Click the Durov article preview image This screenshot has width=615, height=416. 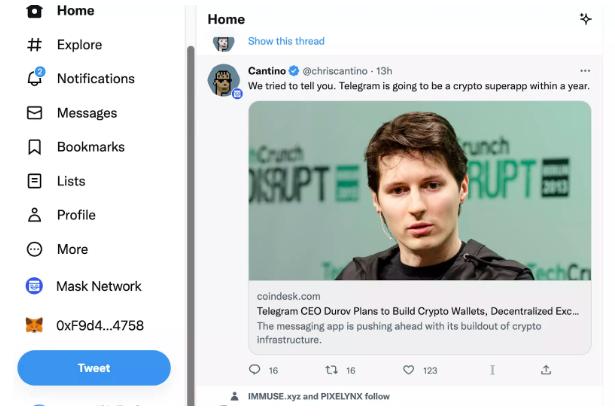[420, 190]
